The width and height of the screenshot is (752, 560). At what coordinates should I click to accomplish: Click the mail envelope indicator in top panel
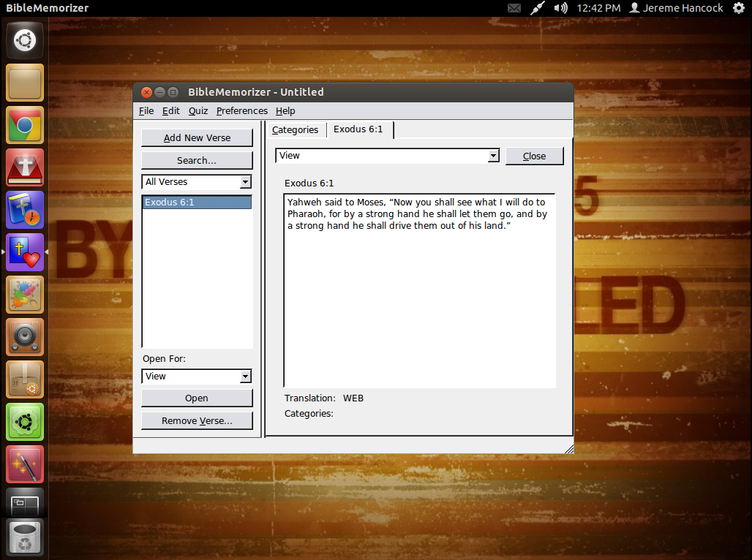(514, 8)
